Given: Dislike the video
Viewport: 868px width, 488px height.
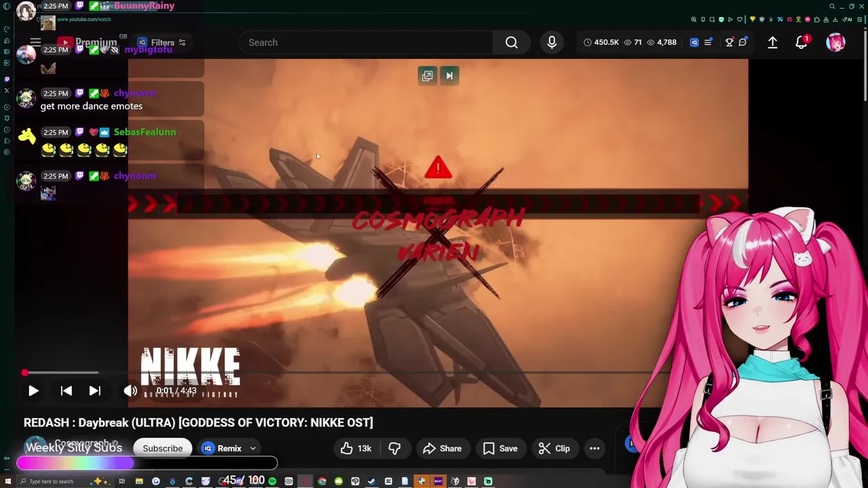Looking at the screenshot, I should (x=394, y=448).
